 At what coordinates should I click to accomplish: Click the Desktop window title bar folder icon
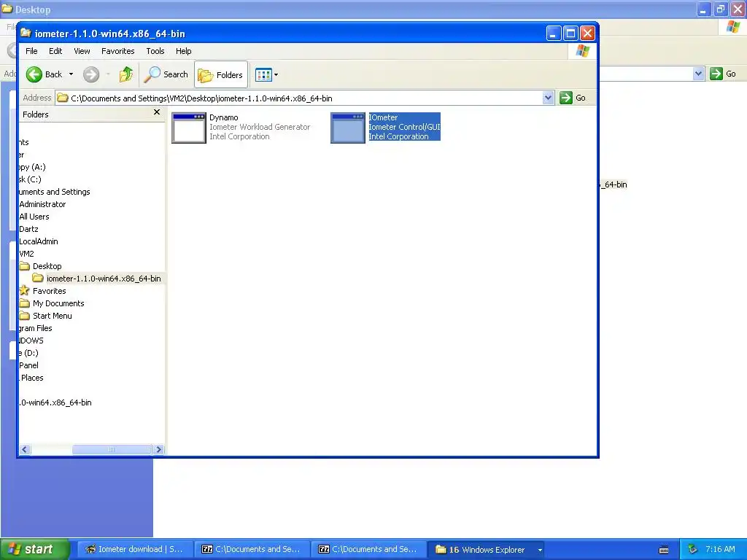7,9
